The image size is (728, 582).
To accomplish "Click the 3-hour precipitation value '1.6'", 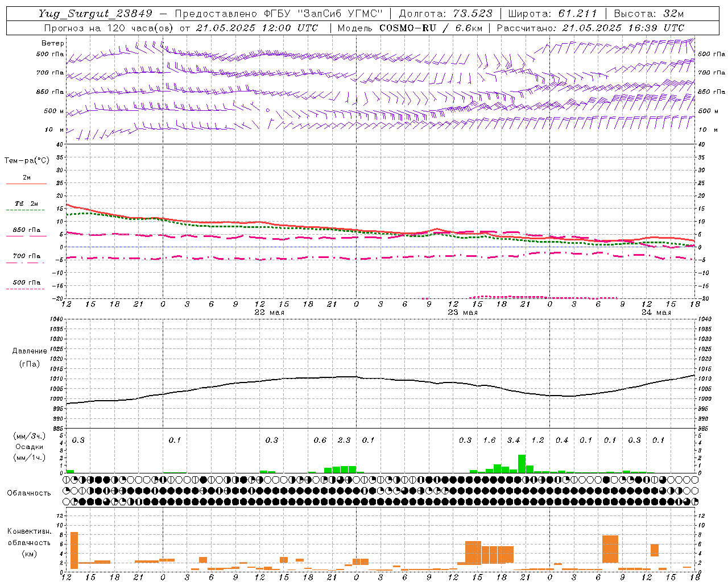I will [489, 440].
